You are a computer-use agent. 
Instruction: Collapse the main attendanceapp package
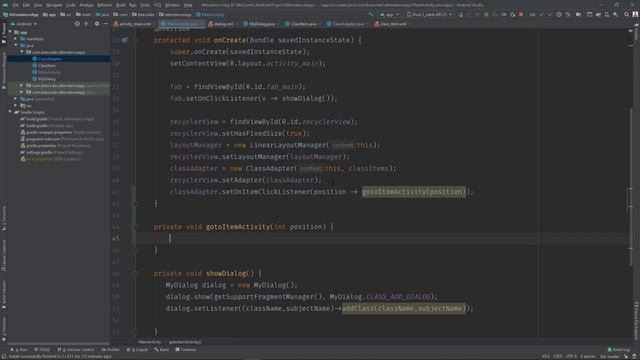click(x=22, y=52)
